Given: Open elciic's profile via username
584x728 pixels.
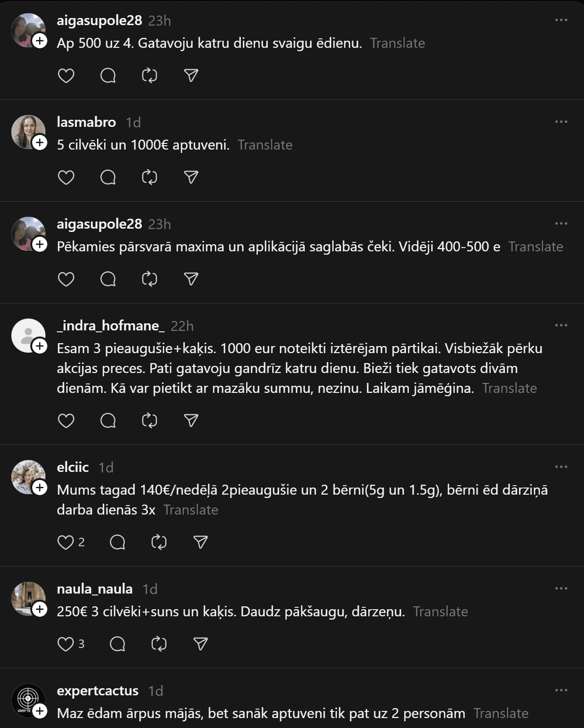Looking at the screenshot, I should pyautogui.click(x=73, y=467).
